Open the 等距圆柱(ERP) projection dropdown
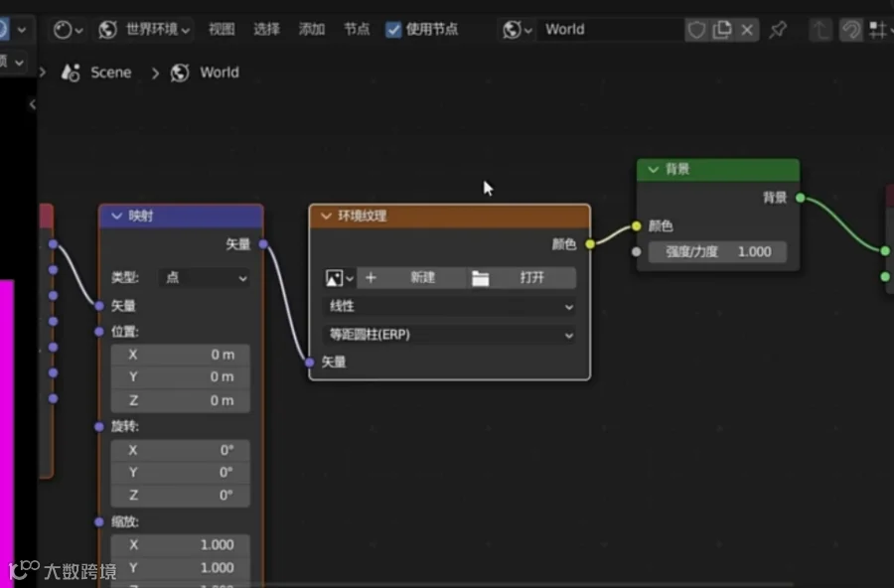Image resolution: width=894 pixels, height=588 pixels. click(x=449, y=335)
